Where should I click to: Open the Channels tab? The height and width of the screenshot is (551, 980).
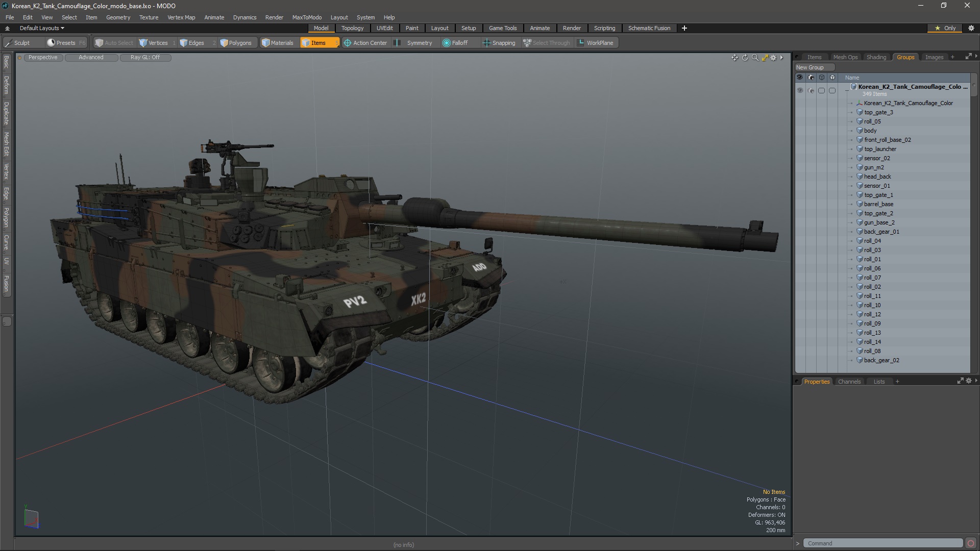pos(849,382)
